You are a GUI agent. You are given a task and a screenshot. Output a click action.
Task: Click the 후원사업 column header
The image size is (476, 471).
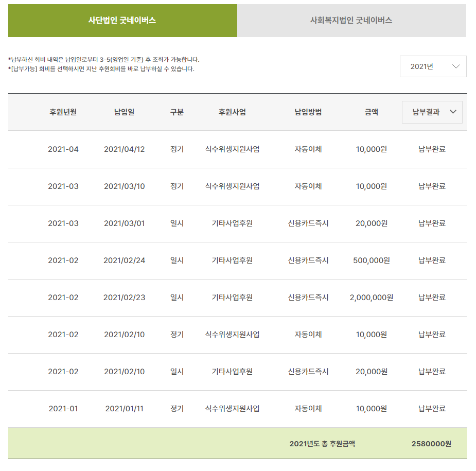tap(232, 112)
